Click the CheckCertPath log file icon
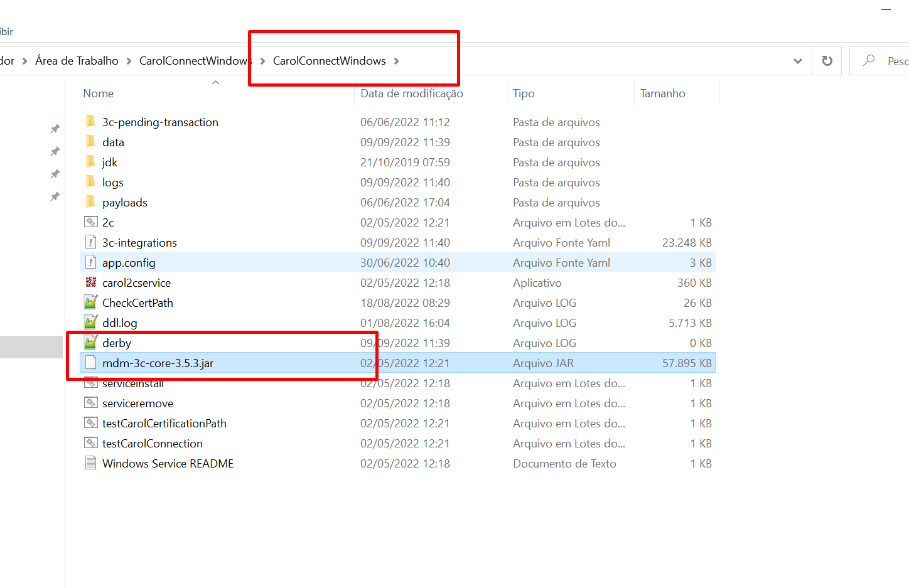The height and width of the screenshot is (588, 909). click(91, 302)
